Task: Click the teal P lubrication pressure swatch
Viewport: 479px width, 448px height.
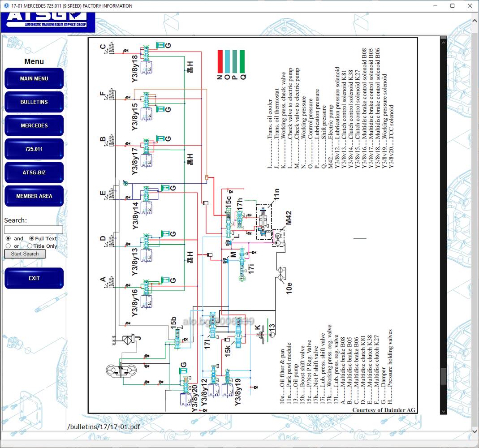Action: tap(235, 61)
